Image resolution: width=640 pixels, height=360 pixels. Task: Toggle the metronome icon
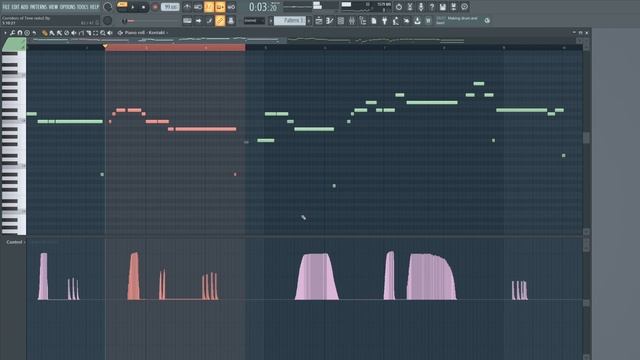(187, 7)
